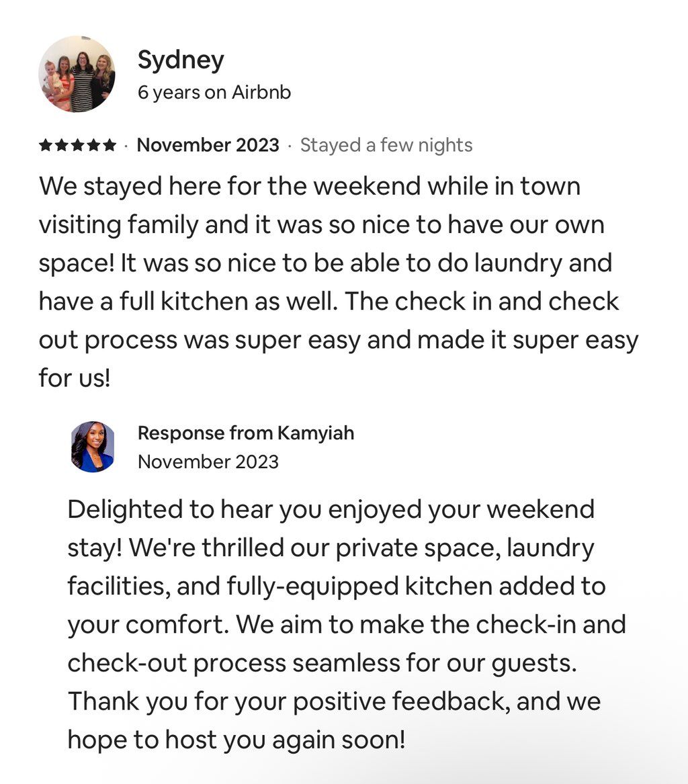Open host Kamyiah's profile photo
This screenshot has width=688, height=784.
click(x=93, y=447)
